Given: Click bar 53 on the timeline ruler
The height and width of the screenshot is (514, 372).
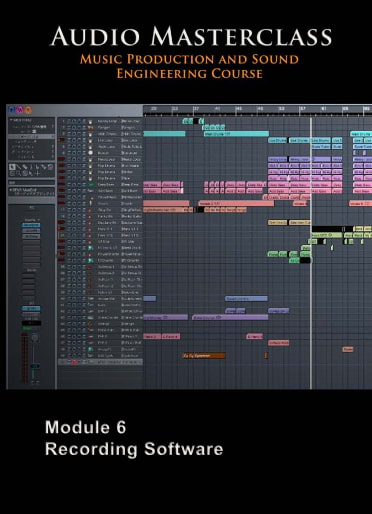Looking at the screenshot, I should (282, 109).
